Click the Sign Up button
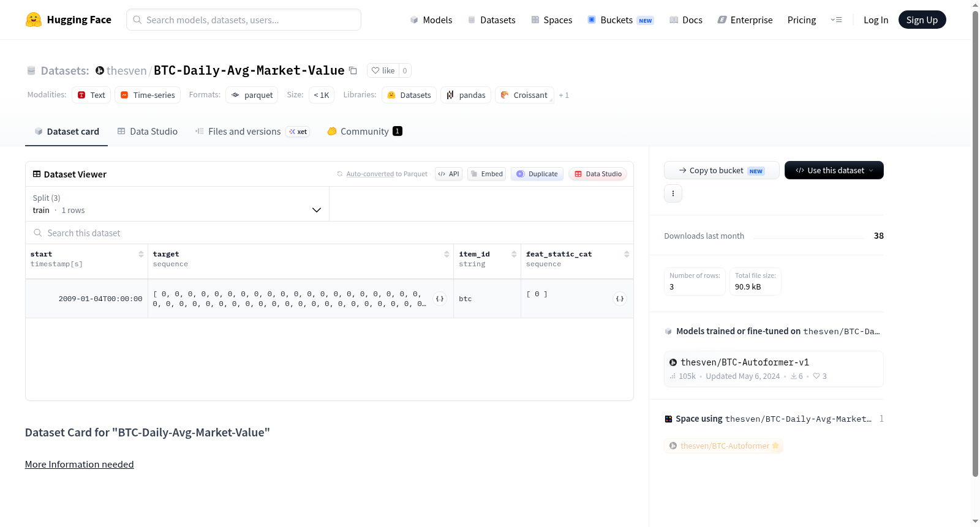This screenshot has width=980, height=527. click(x=922, y=20)
